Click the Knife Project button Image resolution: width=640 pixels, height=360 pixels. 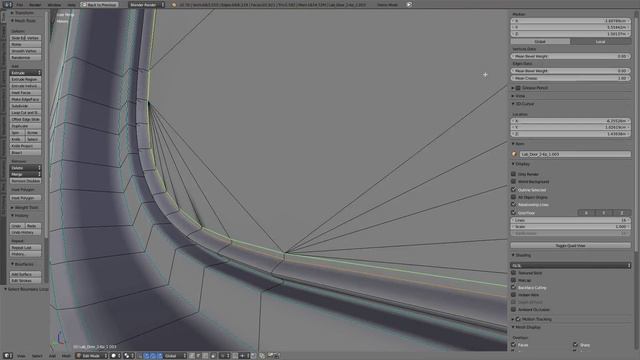(x=26, y=146)
